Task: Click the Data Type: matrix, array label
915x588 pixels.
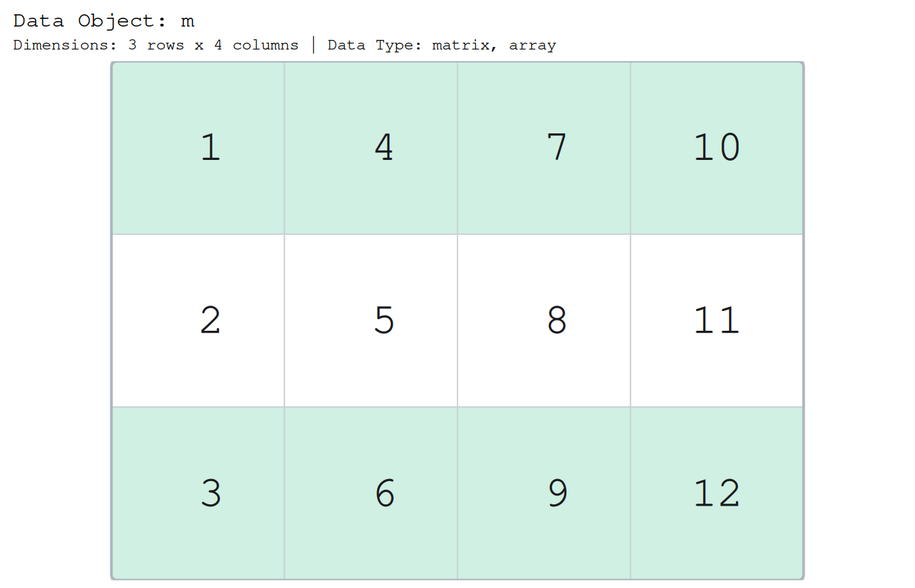Action: pos(442,46)
